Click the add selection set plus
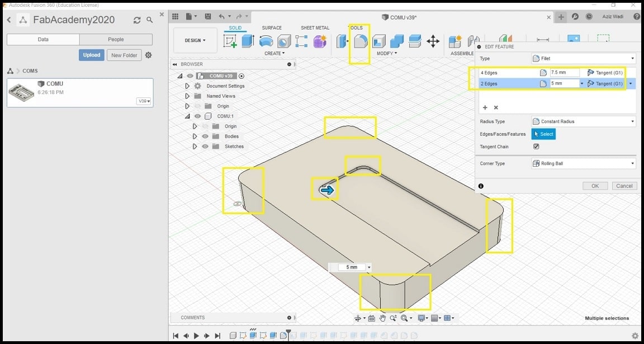Screen dimensions: 644x344 pos(485,107)
